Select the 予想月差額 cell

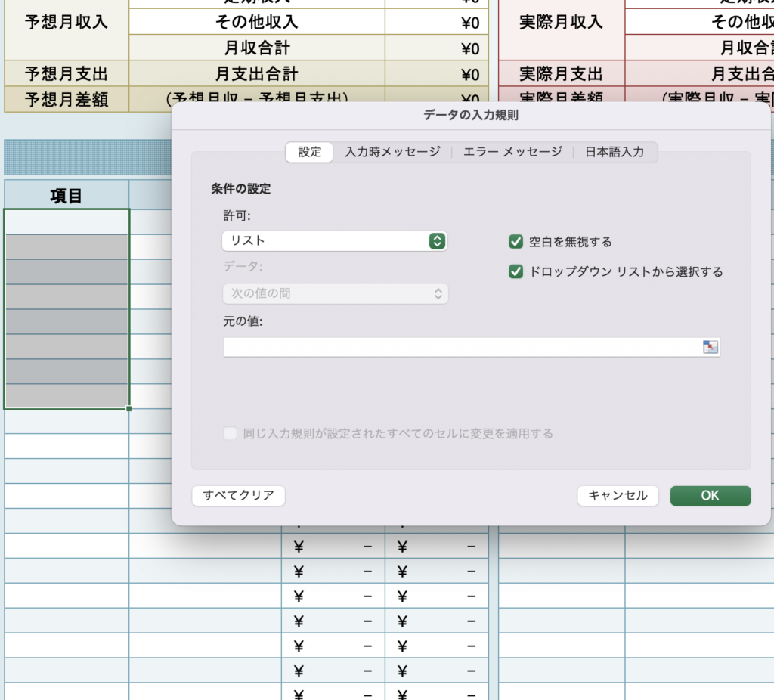tap(67, 99)
